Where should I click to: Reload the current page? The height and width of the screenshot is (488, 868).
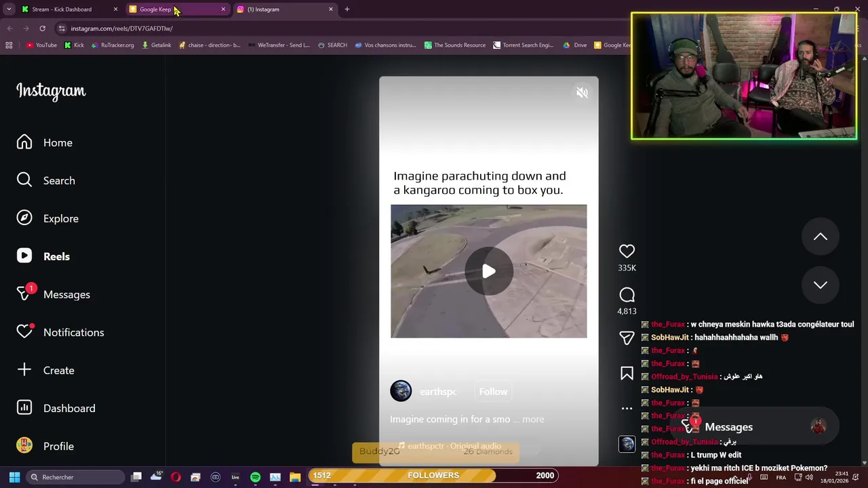tap(42, 28)
